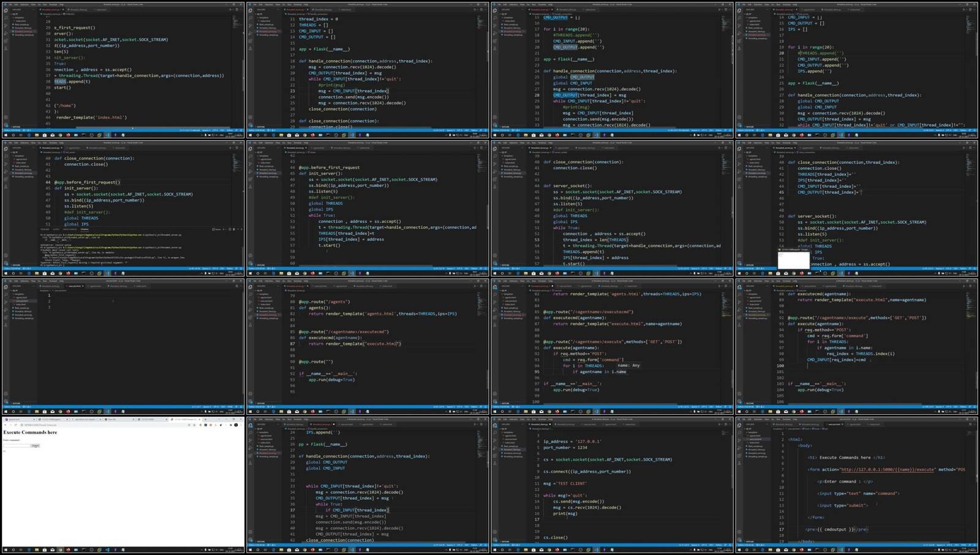Screen dimensions: 980x555
Task: Click the form action URL in HTML template
Action: 888,469
